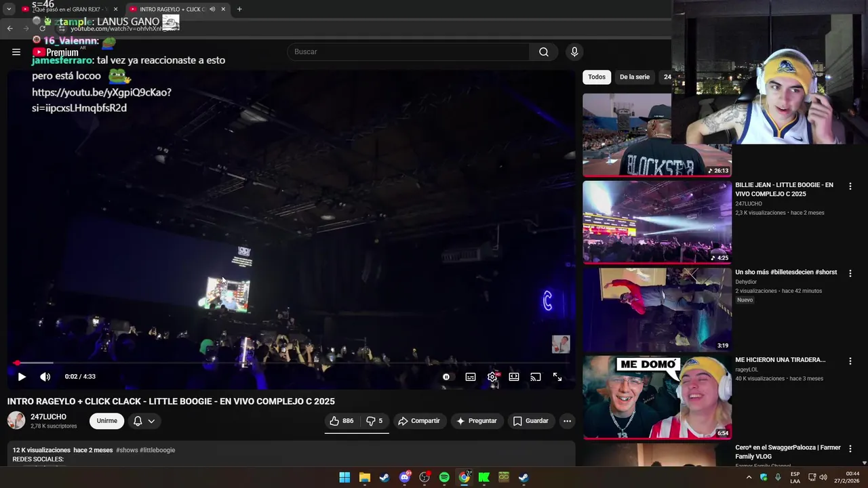The height and width of the screenshot is (488, 868).
Task: Open the YouTube hamburger guide menu
Action: point(16,52)
